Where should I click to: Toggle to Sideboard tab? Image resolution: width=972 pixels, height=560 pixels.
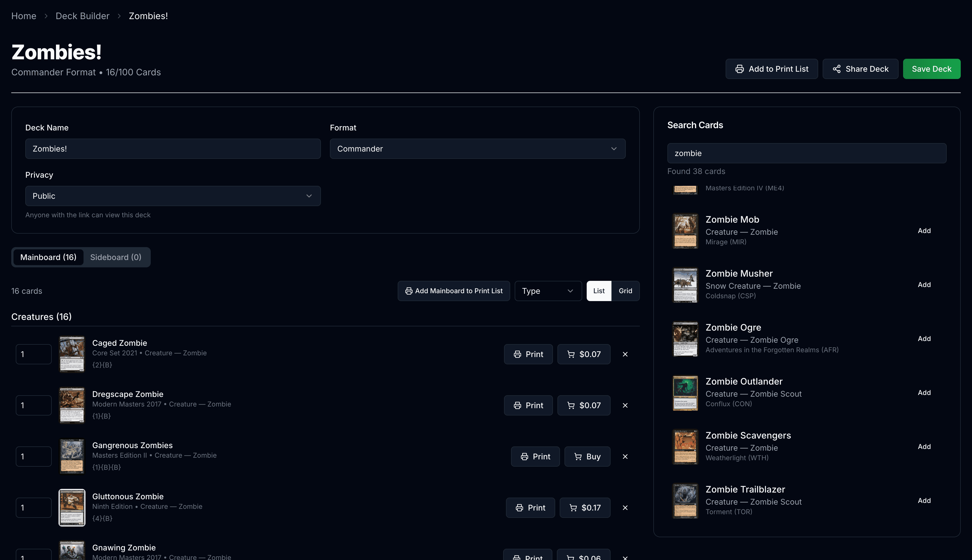pyautogui.click(x=116, y=257)
